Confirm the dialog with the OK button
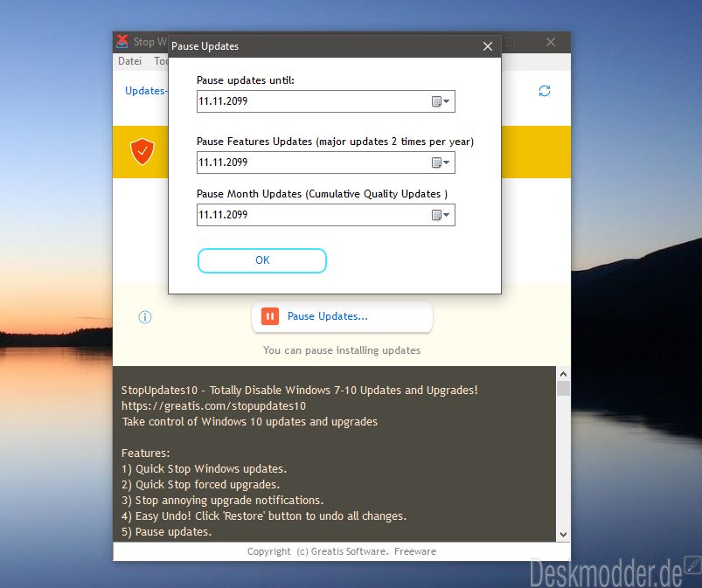Viewport: 702px width, 588px height. (262, 260)
